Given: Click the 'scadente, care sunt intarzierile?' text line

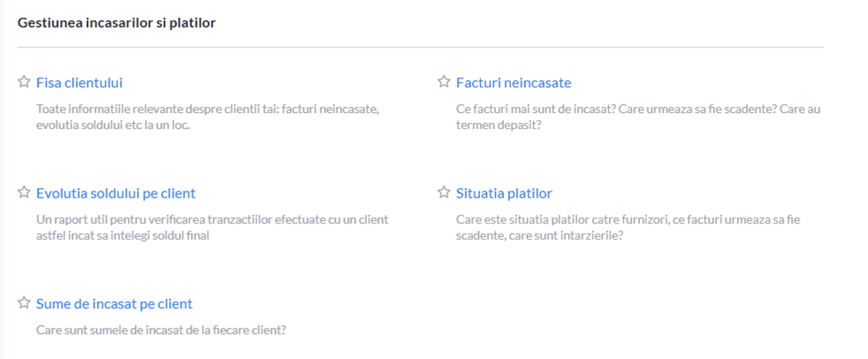Looking at the screenshot, I should coord(539,235).
